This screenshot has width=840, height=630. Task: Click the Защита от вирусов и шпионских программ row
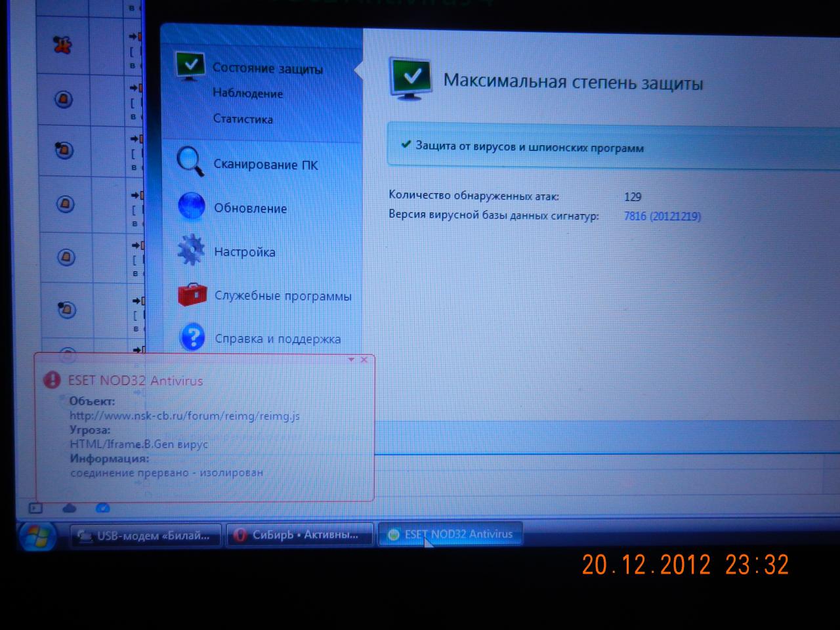[x=529, y=147]
